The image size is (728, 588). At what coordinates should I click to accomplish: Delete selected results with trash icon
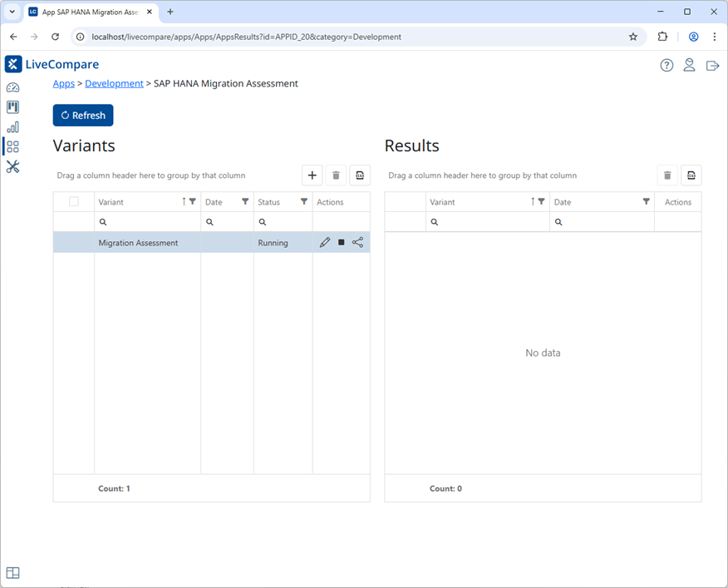click(667, 175)
